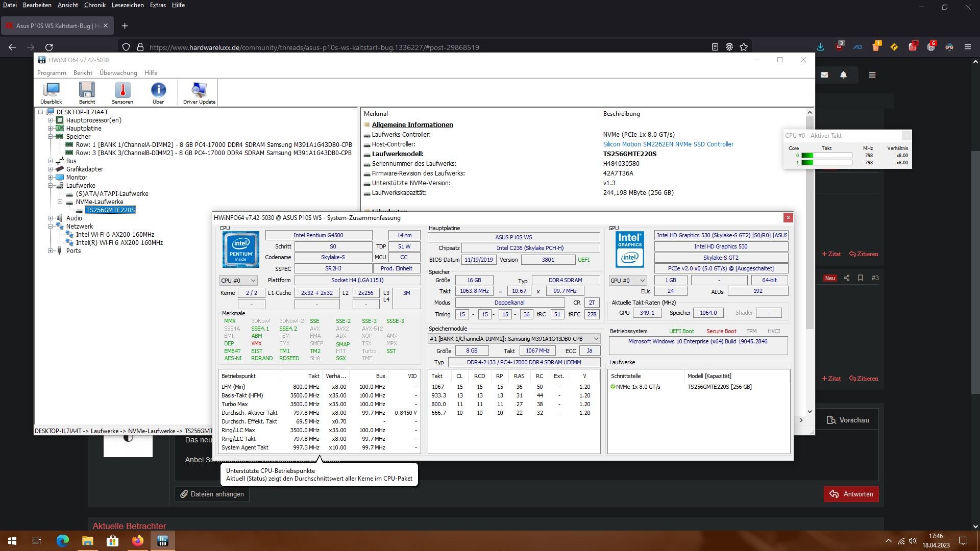Open the Überwachung menu
Image resolution: width=980 pixels, height=551 pixels.
118,73
